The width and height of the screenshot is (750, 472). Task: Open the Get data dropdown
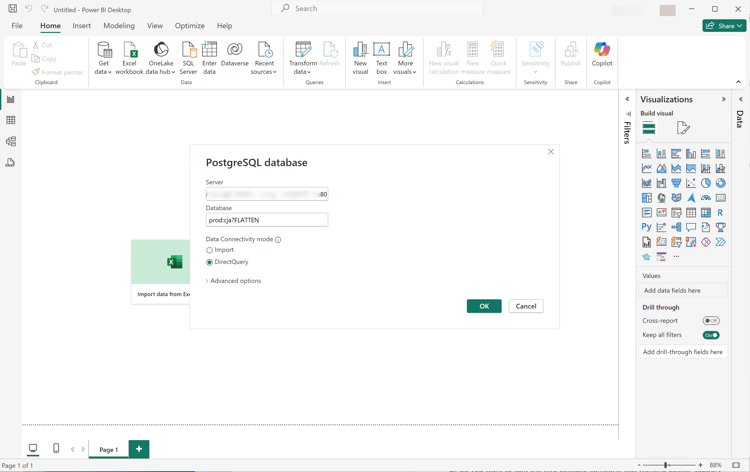pos(103,58)
